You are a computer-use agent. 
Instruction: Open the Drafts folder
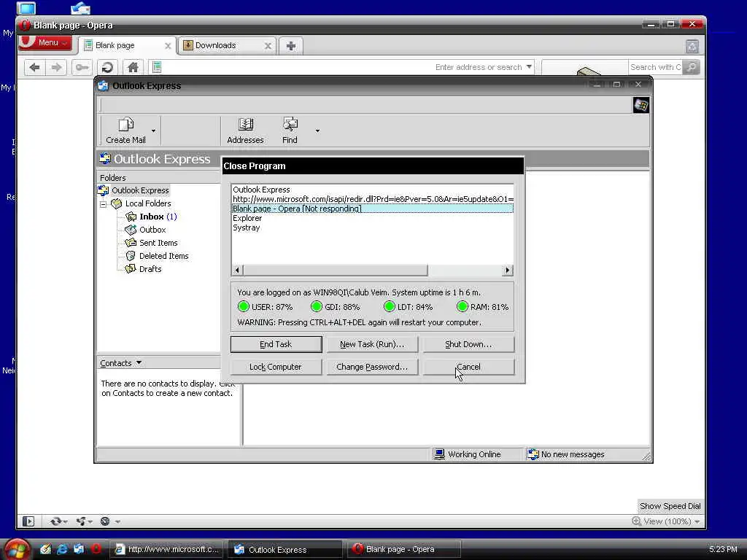pyautogui.click(x=150, y=269)
